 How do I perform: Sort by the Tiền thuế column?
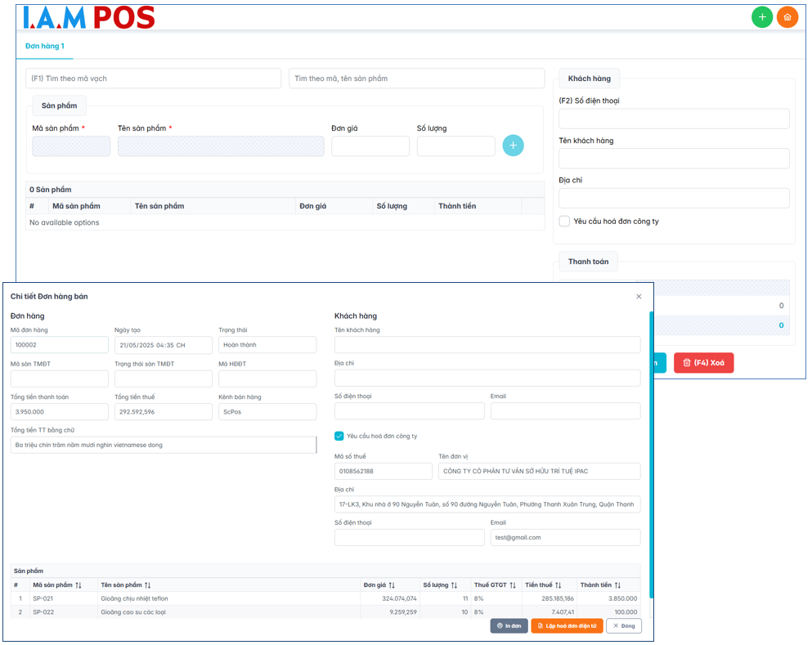click(x=558, y=585)
